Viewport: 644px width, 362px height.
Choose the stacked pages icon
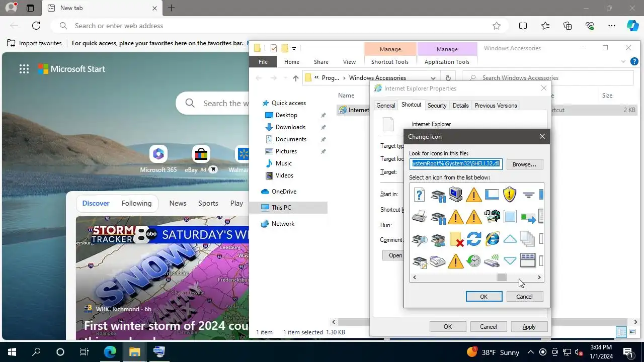tap(528, 239)
